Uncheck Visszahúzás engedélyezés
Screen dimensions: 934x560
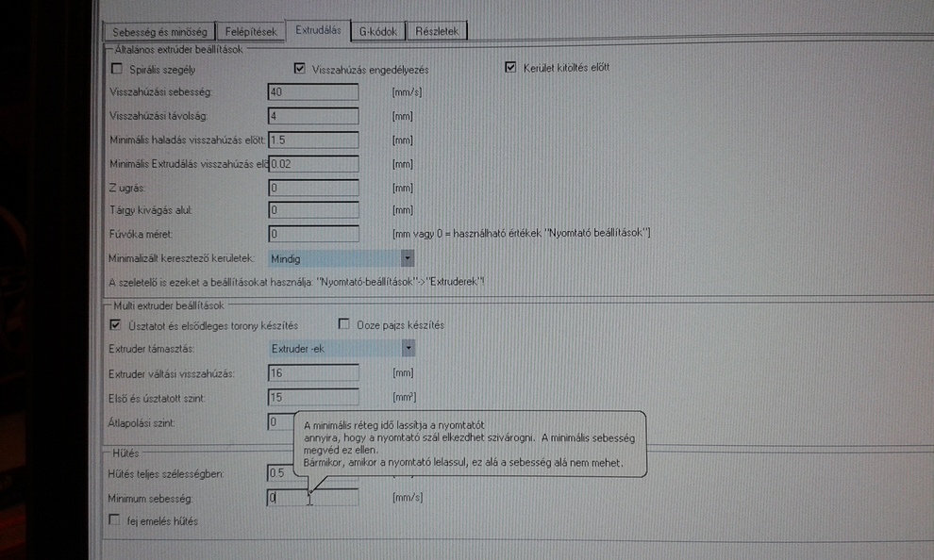pyautogui.click(x=300, y=69)
